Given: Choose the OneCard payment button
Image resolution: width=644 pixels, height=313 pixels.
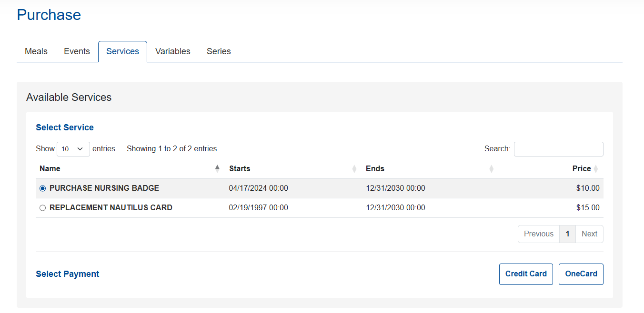Looking at the screenshot, I should (x=581, y=274).
